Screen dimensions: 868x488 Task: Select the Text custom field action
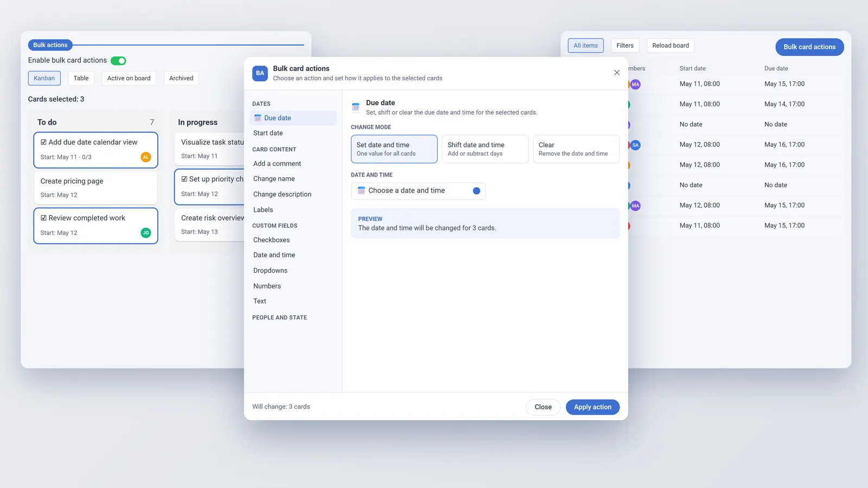(x=293, y=301)
